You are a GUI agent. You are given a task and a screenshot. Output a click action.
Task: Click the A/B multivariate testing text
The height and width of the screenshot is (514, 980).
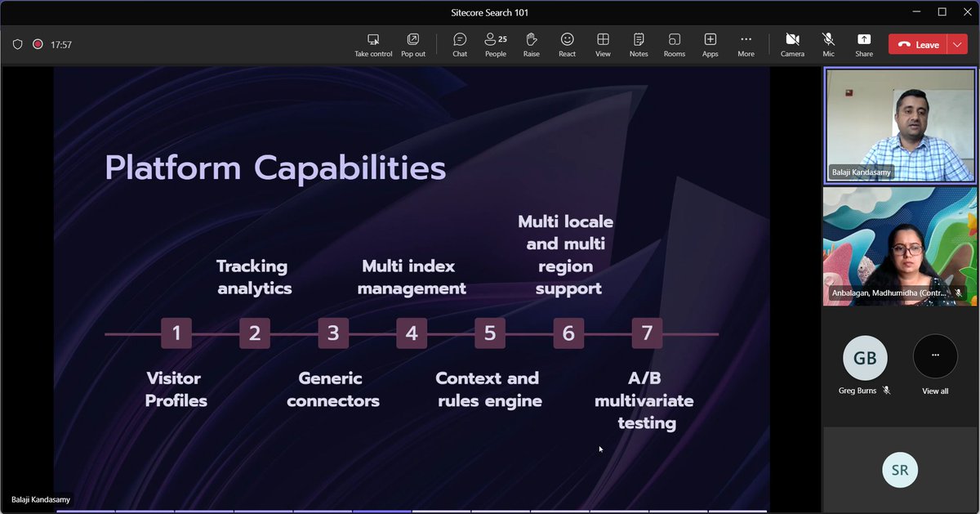pos(644,400)
